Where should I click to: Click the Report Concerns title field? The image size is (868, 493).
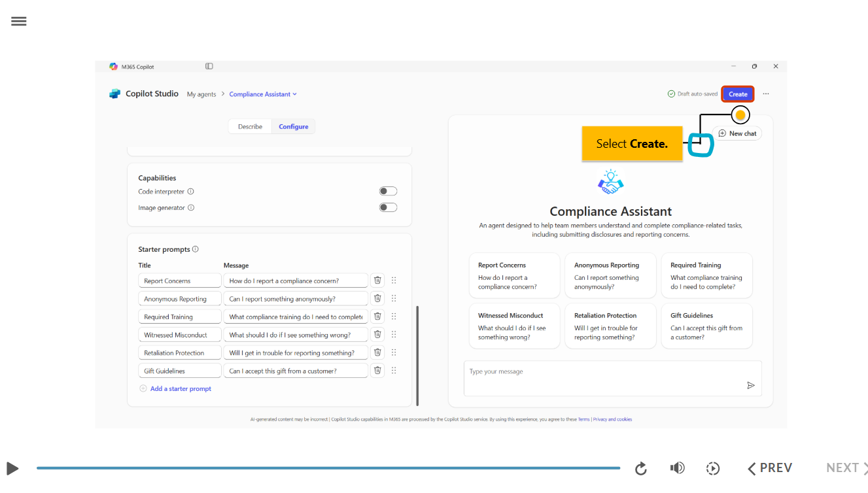(x=180, y=280)
